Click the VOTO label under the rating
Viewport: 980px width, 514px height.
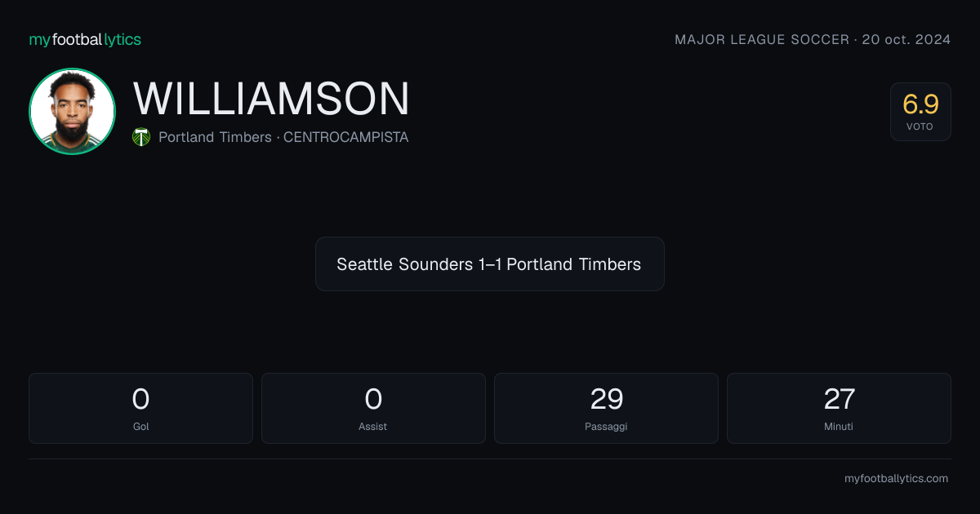pyautogui.click(x=920, y=126)
